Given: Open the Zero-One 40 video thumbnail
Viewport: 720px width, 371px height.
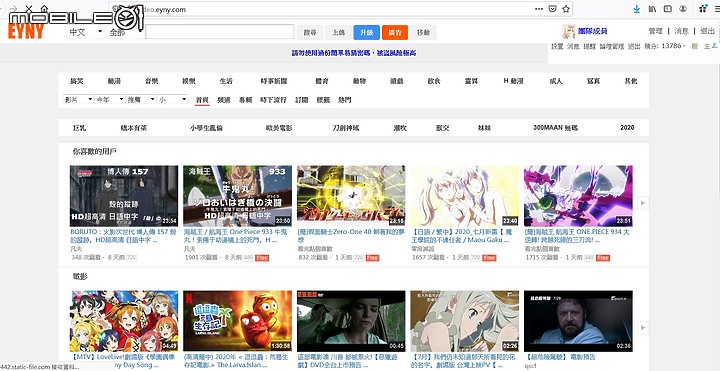Looking at the screenshot, I should (x=351, y=196).
